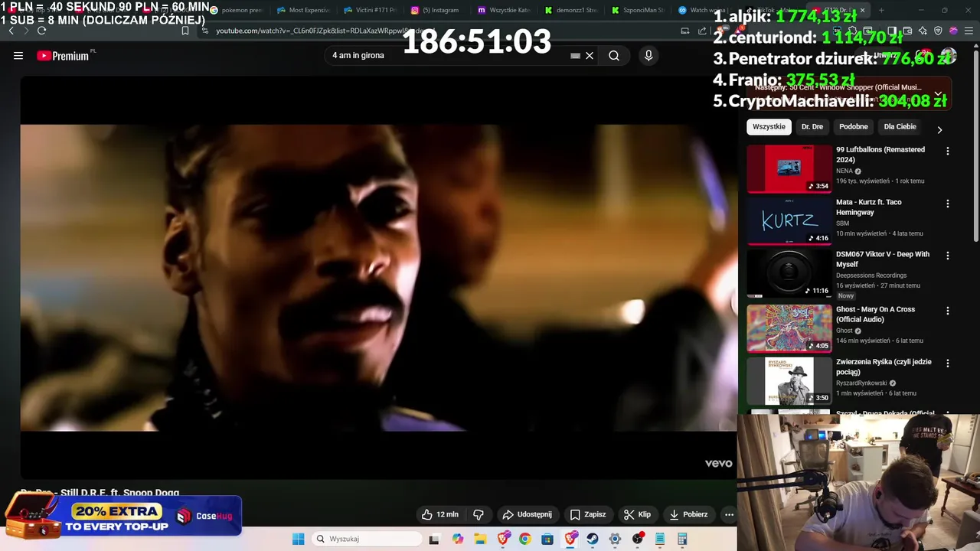Open Ghost - Mary On A Cross thumbnail

click(789, 328)
